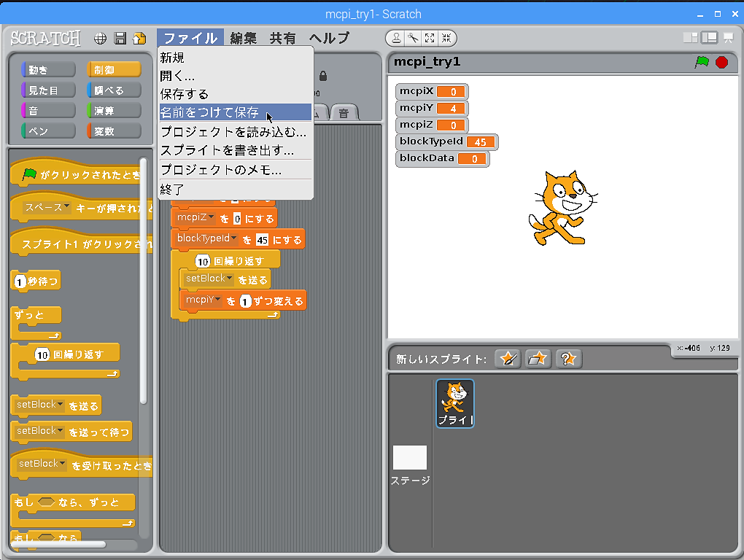The height and width of the screenshot is (560, 744).
Task: Select the 音 block category
Action: point(48,111)
